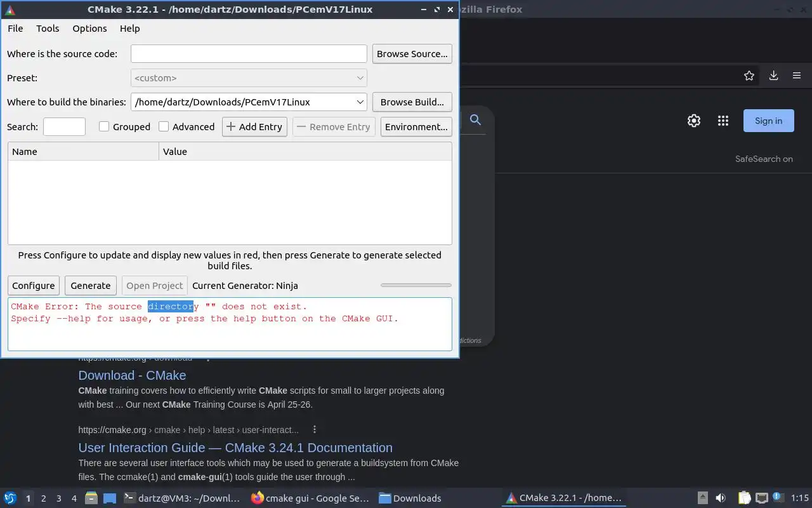Open the clipboard manager tray icon
Image resolution: width=812 pixels, height=508 pixels.
point(744,498)
